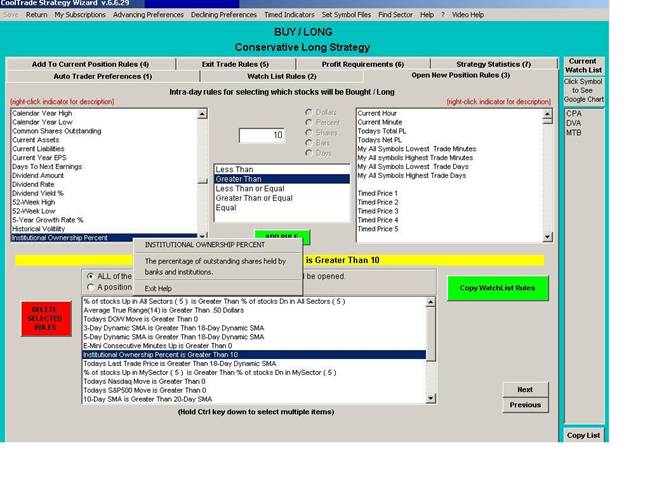Image resolution: width=650 pixels, height=488 pixels.
Task: Click red Delete Selected Rules button
Action: tap(46, 318)
